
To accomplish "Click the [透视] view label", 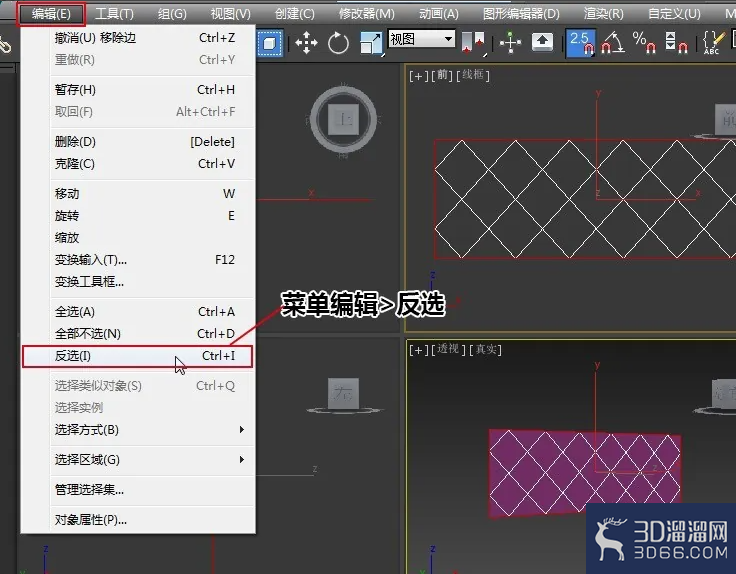I will (448, 350).
